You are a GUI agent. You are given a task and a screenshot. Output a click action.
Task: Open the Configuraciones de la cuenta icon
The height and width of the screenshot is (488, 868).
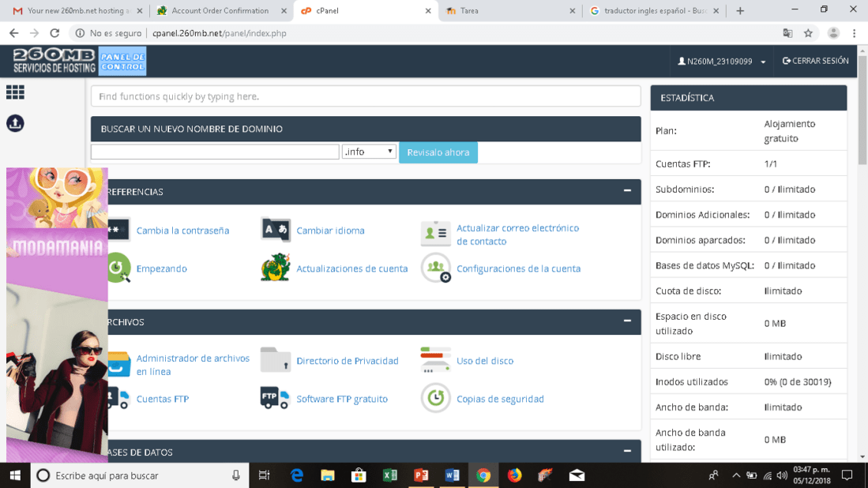pyautogui.click(x=435, y=268)
